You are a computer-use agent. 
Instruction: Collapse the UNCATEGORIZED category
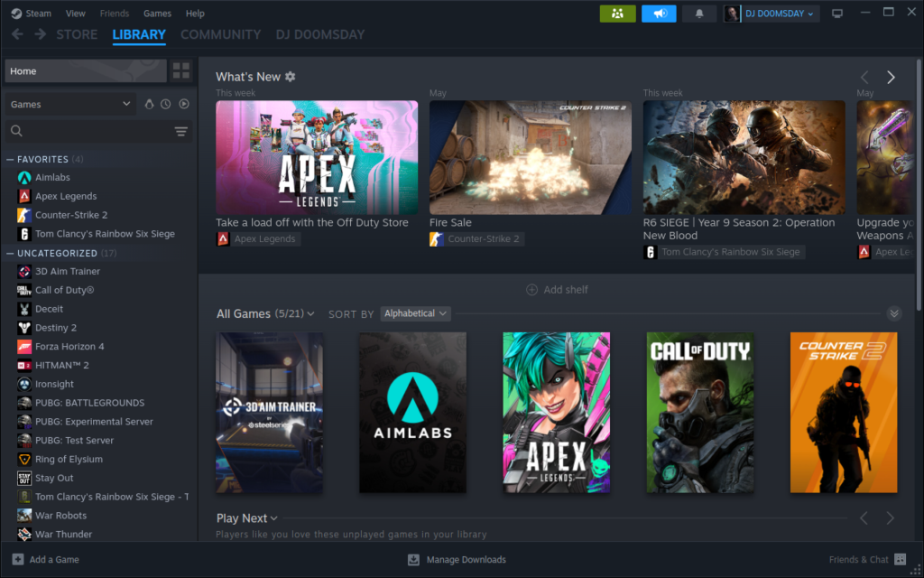click(9, 253)
